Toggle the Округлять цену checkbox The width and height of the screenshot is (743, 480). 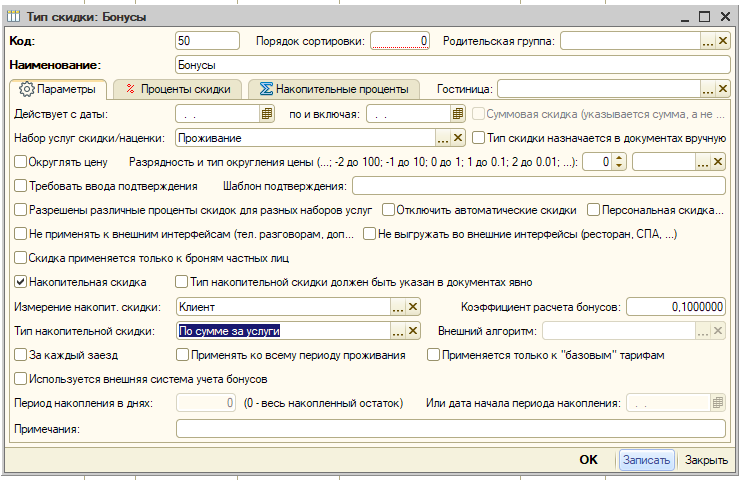point(20,162)
